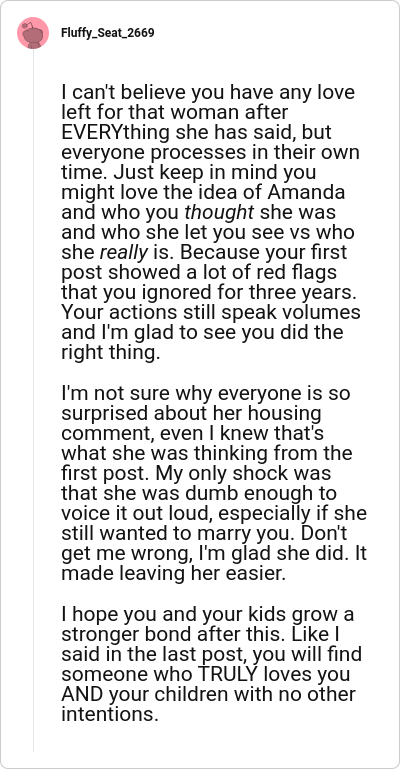The width and height of the screenshot is (400, 769).
Task: Click the italic word "thought"
Action: 219,213
